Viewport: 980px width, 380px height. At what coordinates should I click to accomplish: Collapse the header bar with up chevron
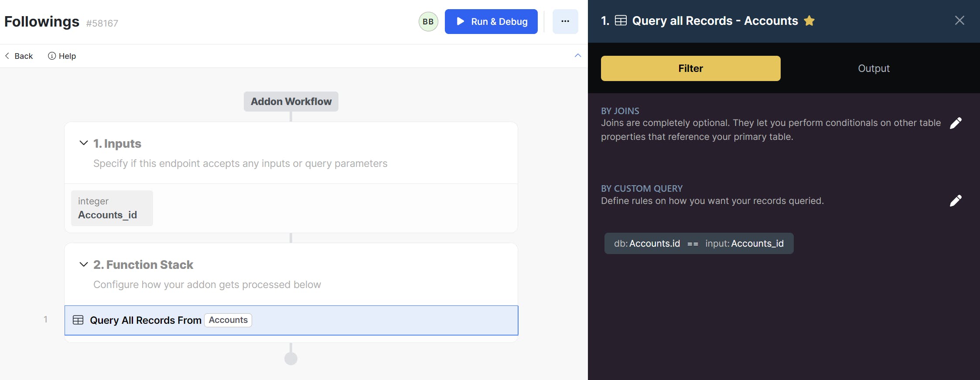coord(578,55)
